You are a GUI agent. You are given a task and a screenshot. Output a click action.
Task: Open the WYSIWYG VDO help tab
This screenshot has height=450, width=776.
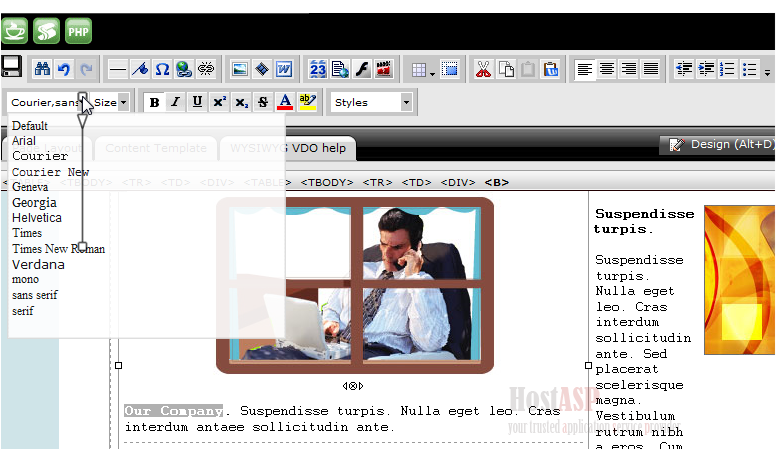tap(288, 148)
